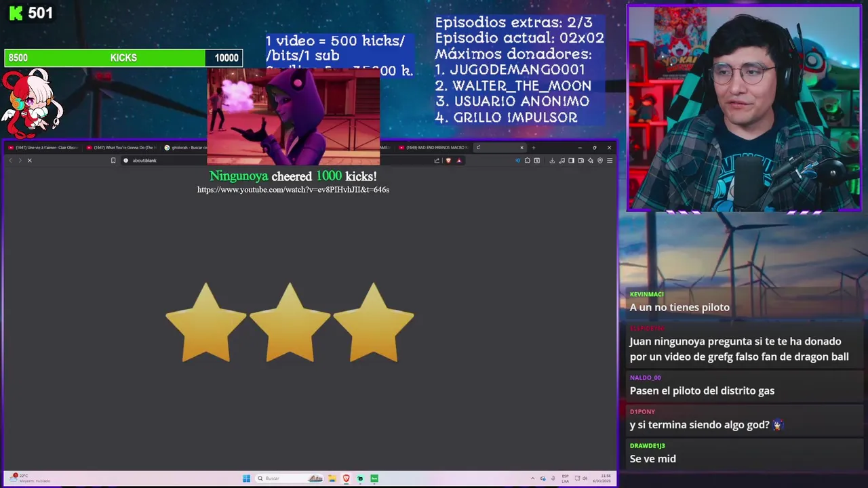The image size is (868, 488).
Task: Click the streamer webcam feed
Action: (744, 108)
